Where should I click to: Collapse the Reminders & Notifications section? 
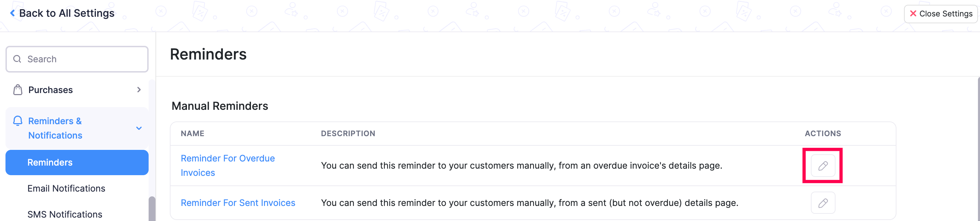coord(139,128)
